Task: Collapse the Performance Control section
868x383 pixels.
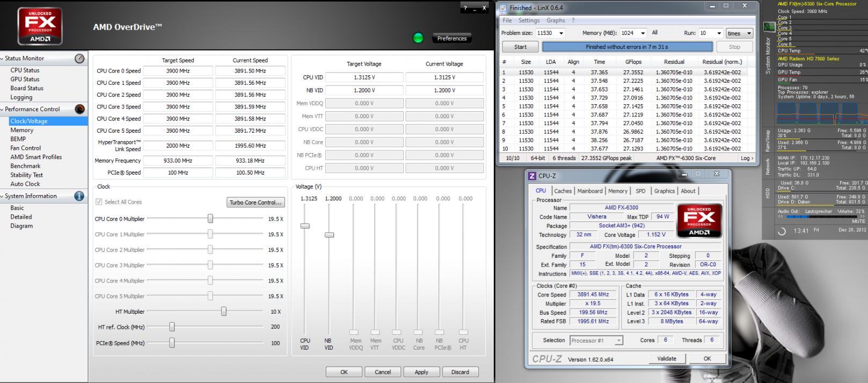Action: click(2, 109)
